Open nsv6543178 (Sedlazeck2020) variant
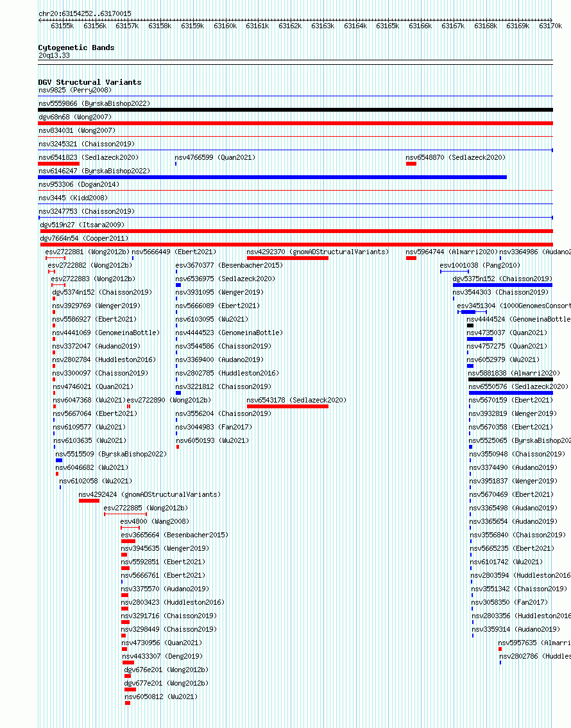The height and width of the screenshot is (728, 571). click(x=296, y=400)
